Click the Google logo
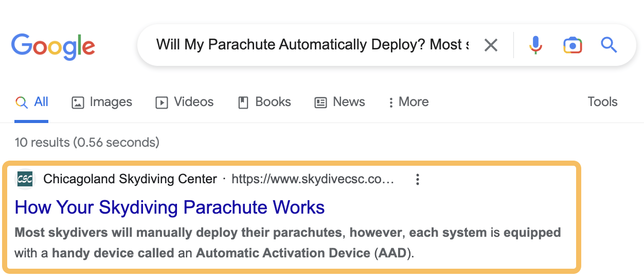 pos(53,46)
